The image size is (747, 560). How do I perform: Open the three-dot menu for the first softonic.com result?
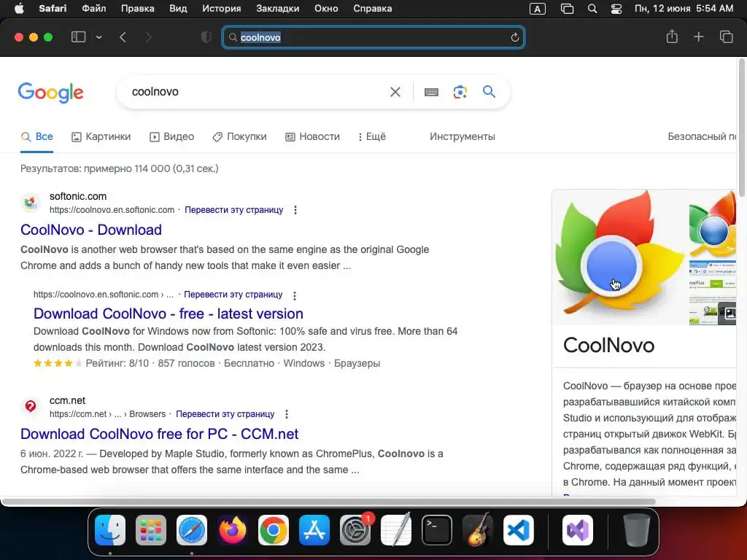[295, 210]
